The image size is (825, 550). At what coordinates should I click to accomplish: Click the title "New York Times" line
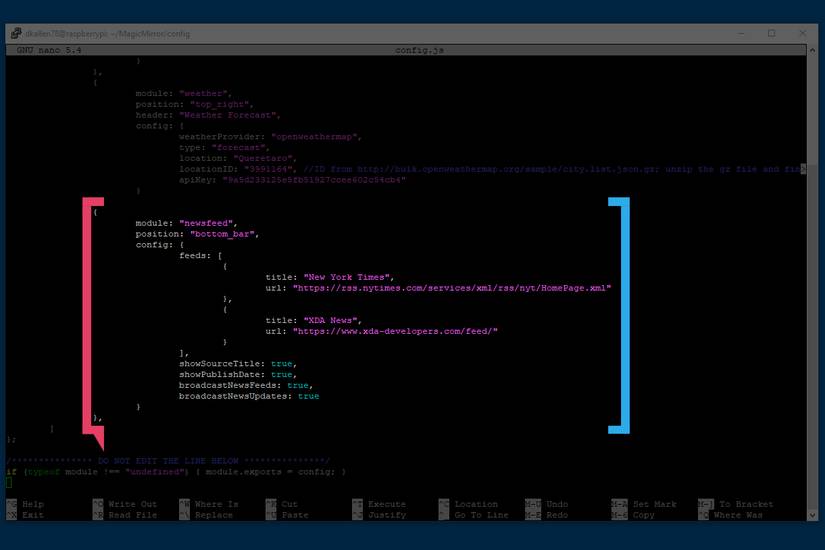(330, 277)
